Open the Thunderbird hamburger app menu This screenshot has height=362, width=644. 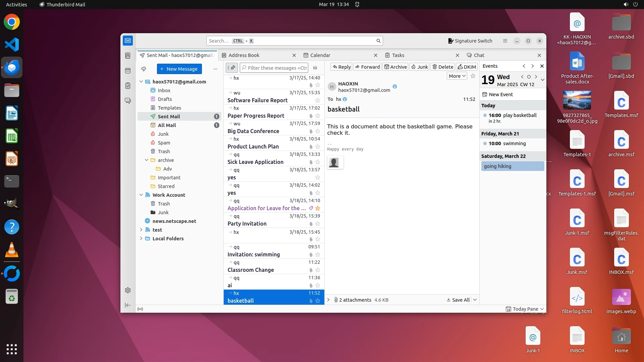505,41
